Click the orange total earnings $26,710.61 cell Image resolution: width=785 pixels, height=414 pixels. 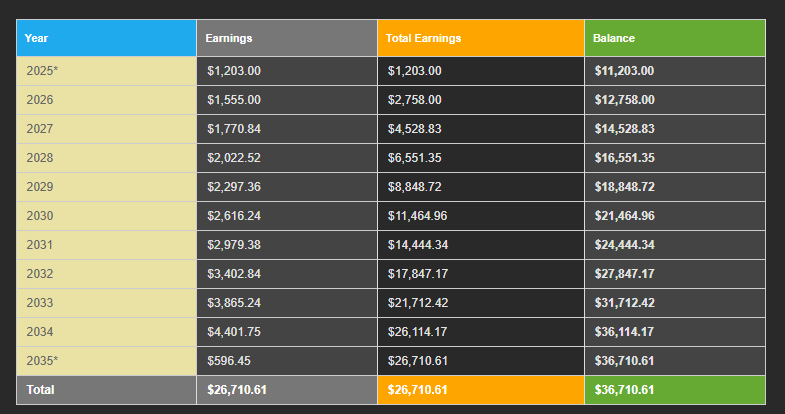click(481, 390)
